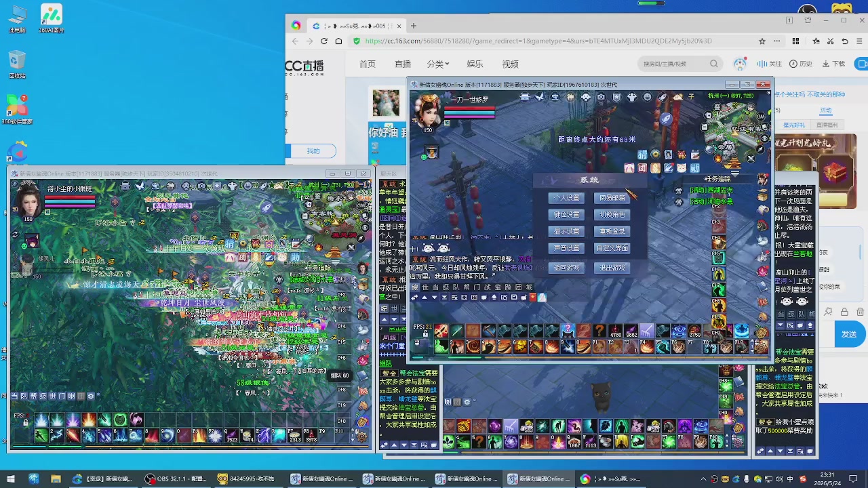Click the search magnifier icon on CC直播
This screenshot has width=868, height=488.
point(714,64)
